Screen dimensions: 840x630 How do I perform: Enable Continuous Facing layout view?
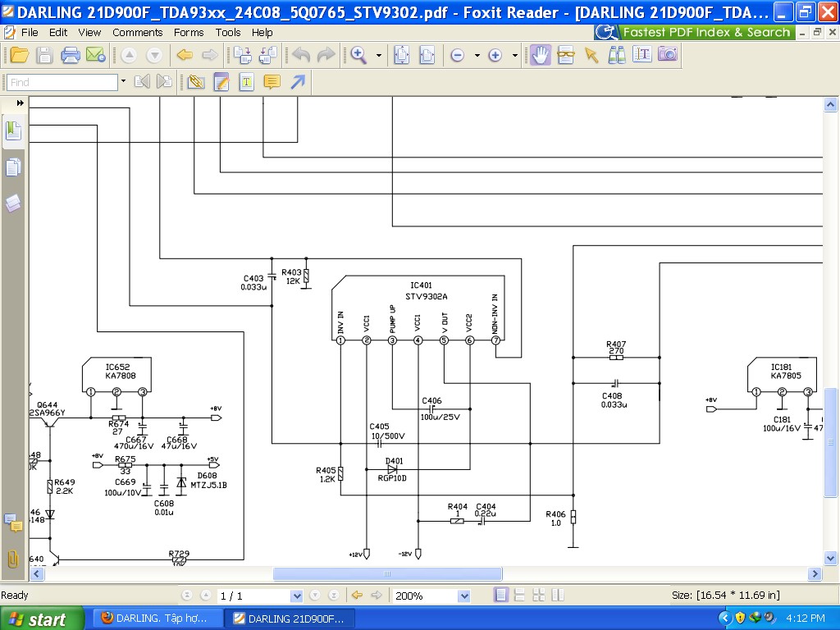pos(558,596)
